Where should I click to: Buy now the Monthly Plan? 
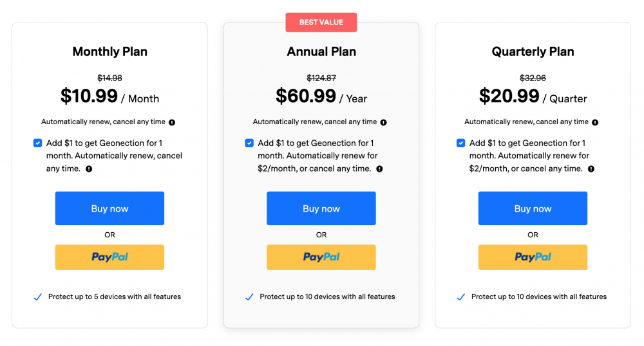click(109, 208)
